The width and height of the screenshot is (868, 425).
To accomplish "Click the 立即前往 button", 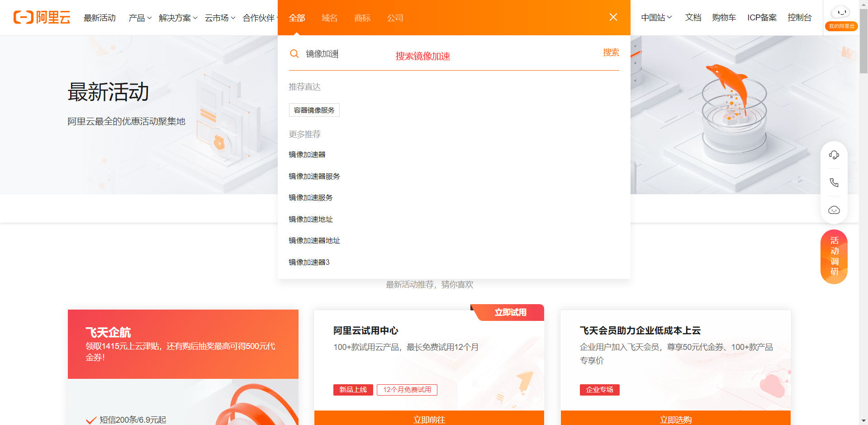I will [429, 418].
